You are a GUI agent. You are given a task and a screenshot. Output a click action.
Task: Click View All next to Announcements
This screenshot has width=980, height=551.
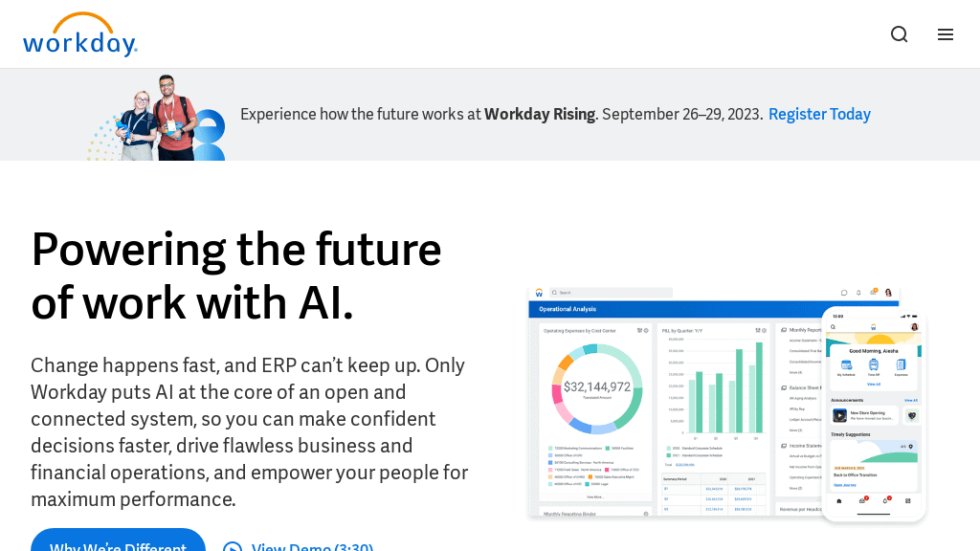[x=911, y=400]
